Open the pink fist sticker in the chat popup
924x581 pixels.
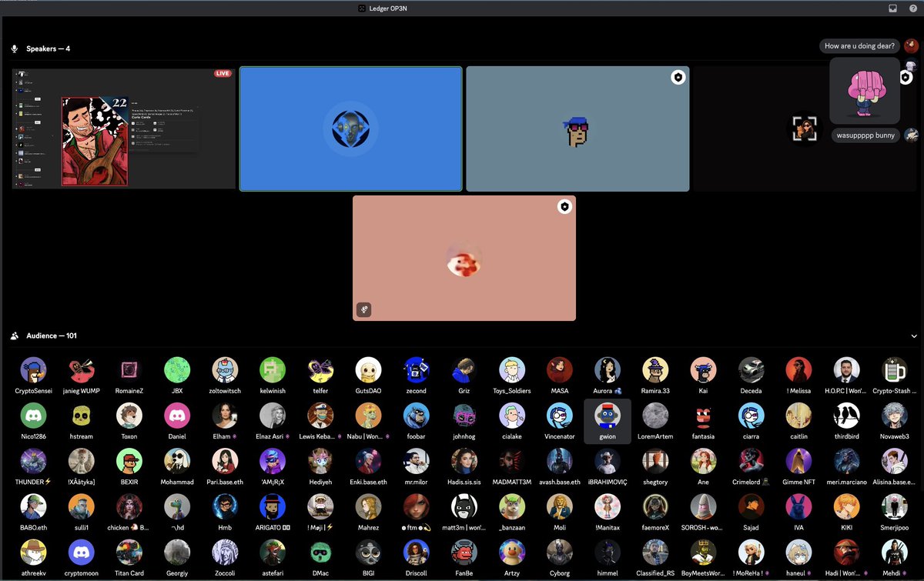pyautogui.click(x=865, y=90)
